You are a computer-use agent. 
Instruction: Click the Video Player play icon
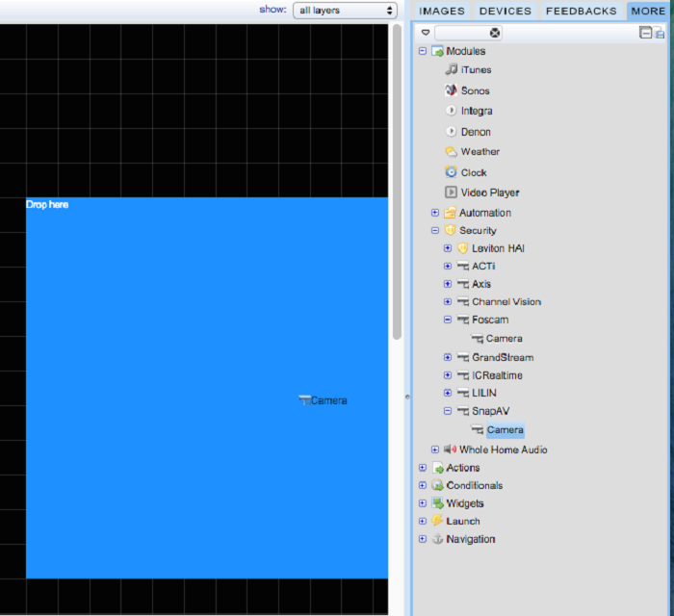pos(451,192)
